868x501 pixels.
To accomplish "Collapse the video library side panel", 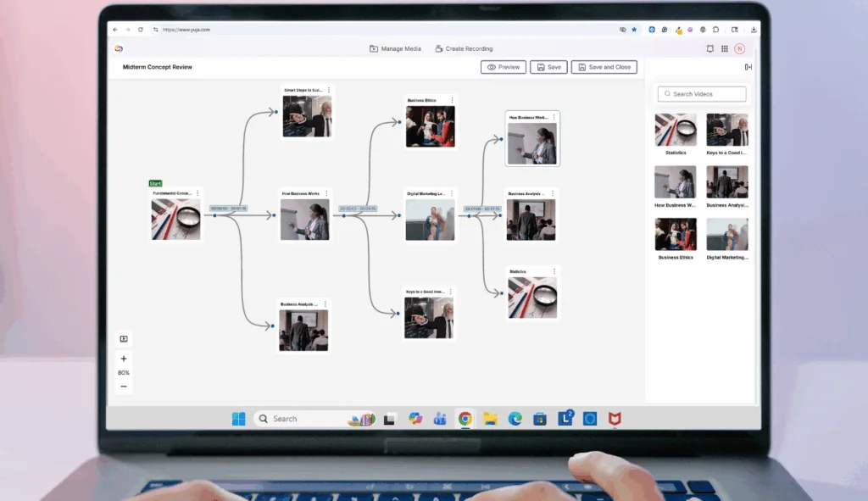I will click(748, 67).
